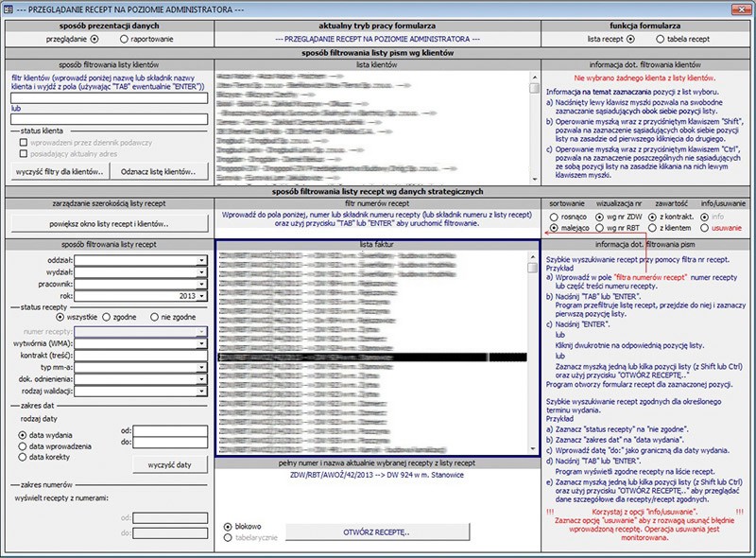Select 'wg nr RBT' visualization
756x558 pixels.
(x=599, y=228)
